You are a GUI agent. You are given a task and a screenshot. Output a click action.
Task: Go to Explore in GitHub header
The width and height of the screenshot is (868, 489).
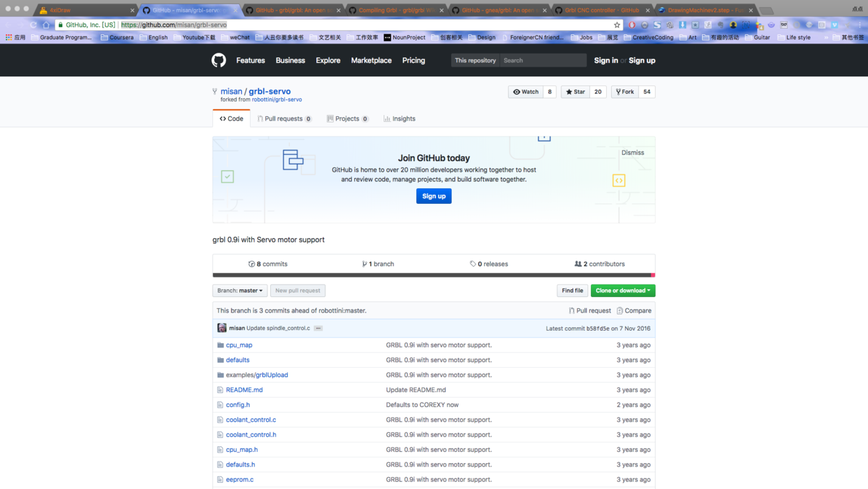(x=328, y=60)
